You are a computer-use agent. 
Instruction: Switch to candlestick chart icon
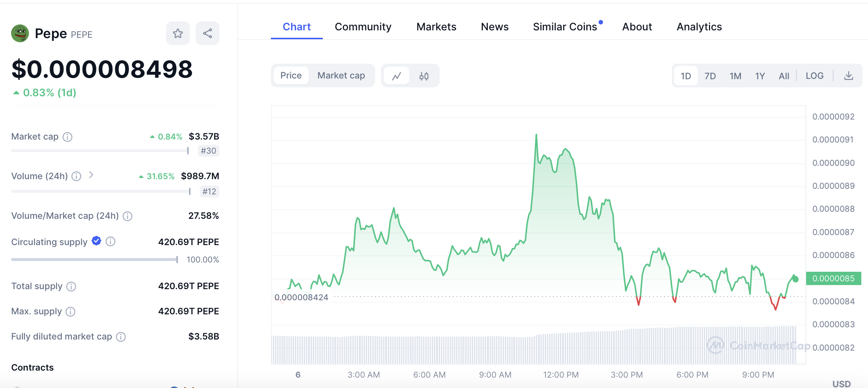pos(424,76)
